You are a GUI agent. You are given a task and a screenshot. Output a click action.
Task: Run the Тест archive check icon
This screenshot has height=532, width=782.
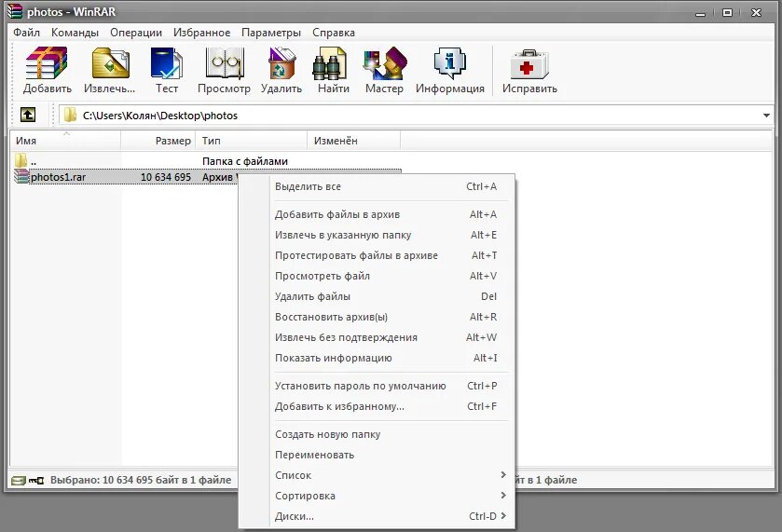point(167,62)
